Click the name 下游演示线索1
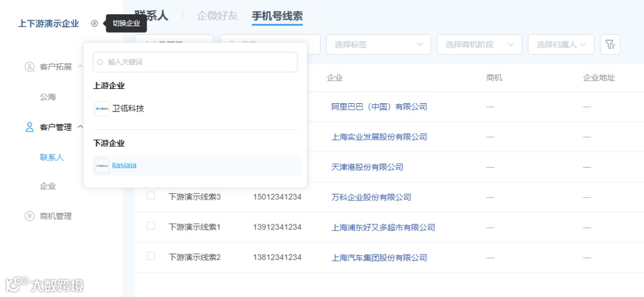The width and height of the screenshot is (644, 297). click(x=194, y=227)
